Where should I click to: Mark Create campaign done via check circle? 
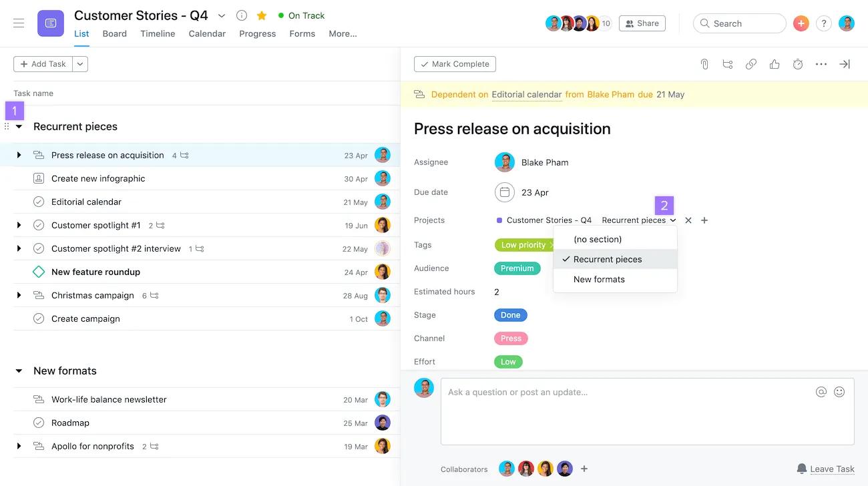(38, 318)
